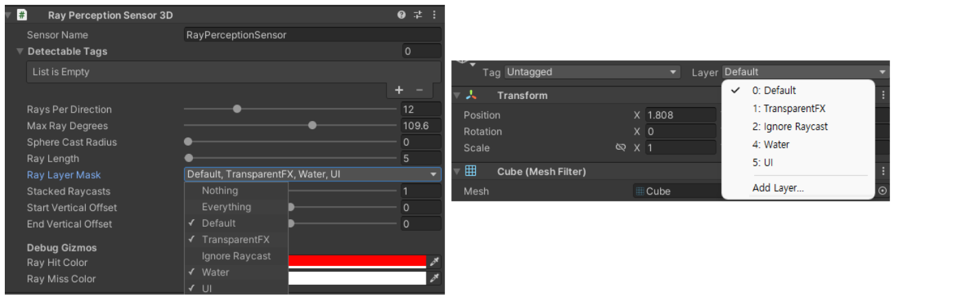Open Ray Perception Sensor help reference icon

point(401,14)
